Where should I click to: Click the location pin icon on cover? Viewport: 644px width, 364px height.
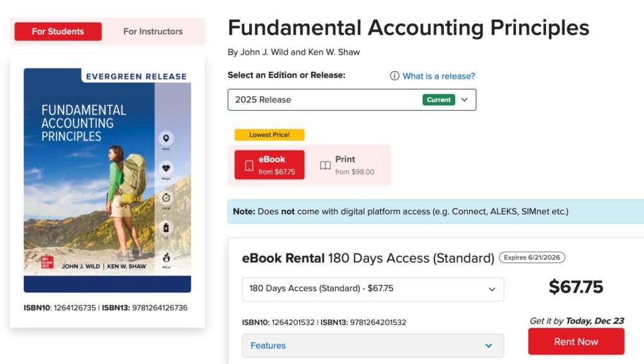pyautogui.click(x=166, y=139)
